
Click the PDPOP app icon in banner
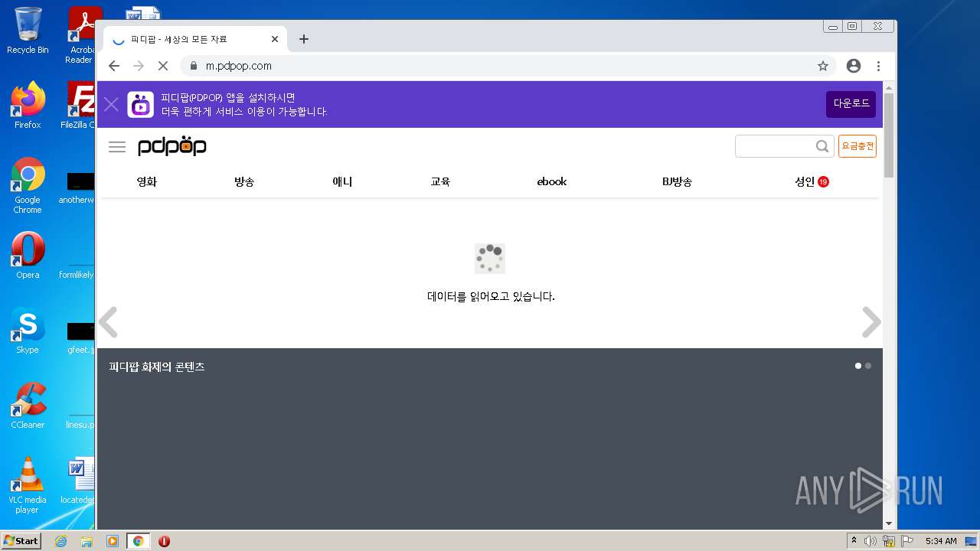click(x=140, y=105)
